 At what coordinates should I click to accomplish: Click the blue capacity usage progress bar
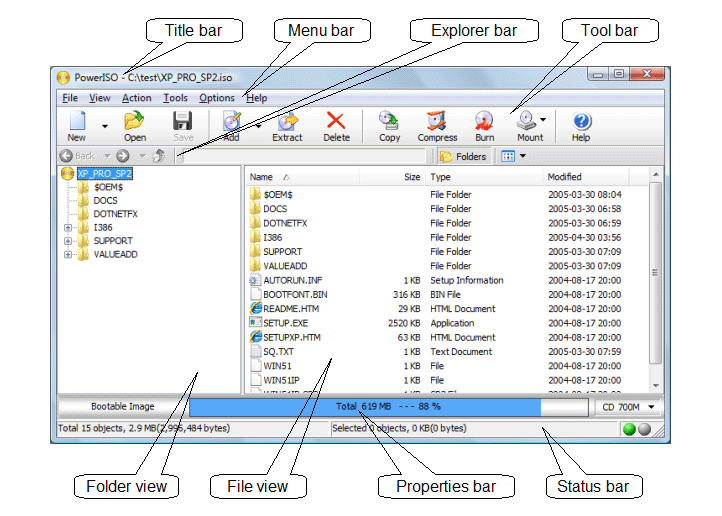(364, 407)
